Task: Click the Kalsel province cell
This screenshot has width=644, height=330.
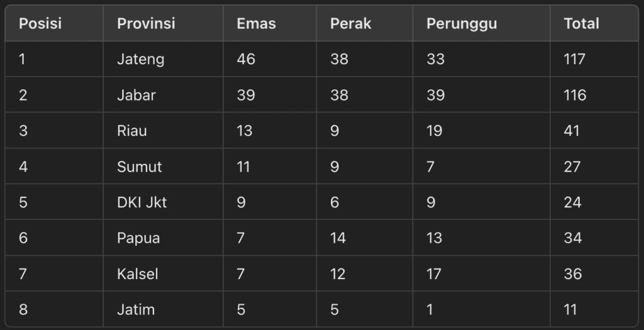Action: [137, 274]
